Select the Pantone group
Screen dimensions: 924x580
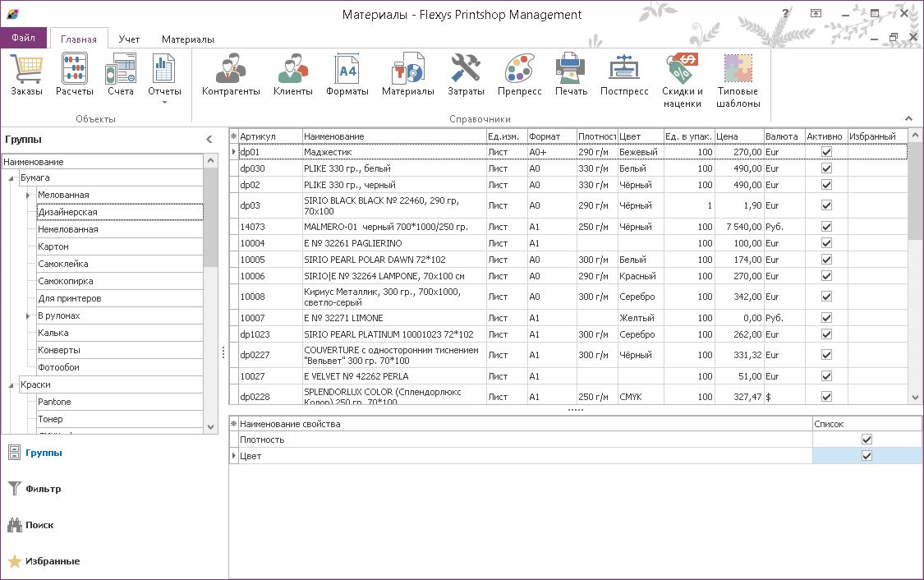[x=120, y=402]
